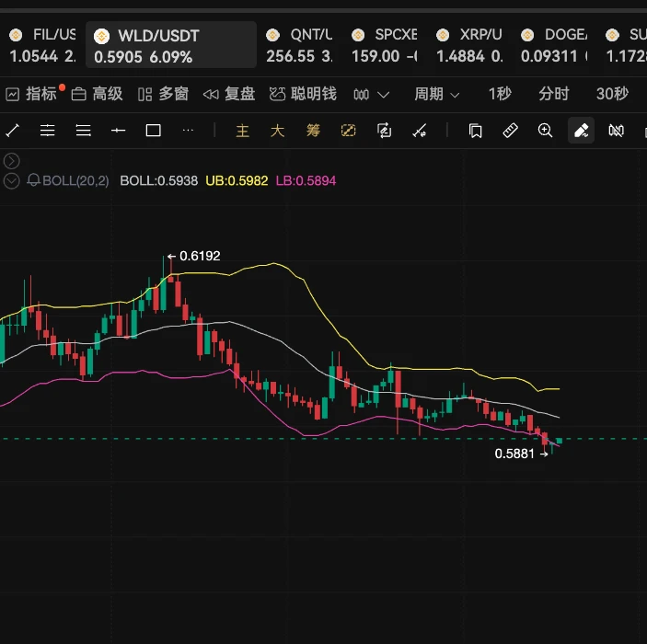Viewport: 647px width, 644px height.
Task: Select the horizontal ray line tool
Action: [118, 131]
